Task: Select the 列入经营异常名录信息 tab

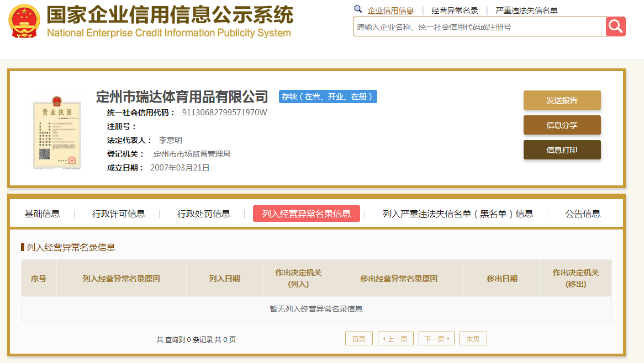Action: tap(307, 213)
